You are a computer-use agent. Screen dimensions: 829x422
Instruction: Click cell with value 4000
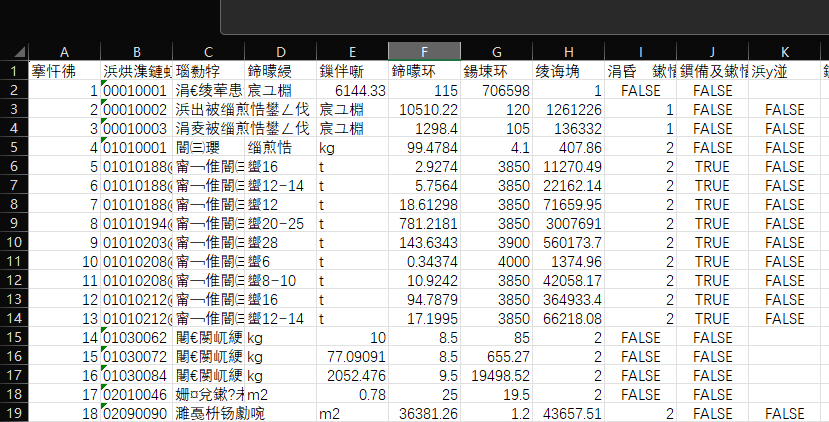pos(496,262)
